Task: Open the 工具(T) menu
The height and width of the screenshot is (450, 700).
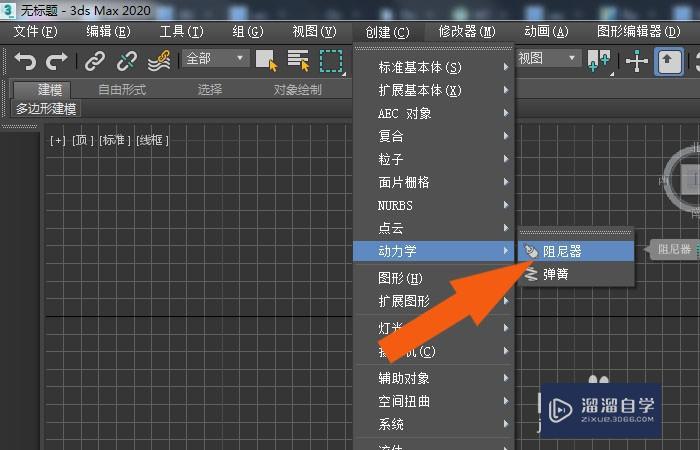Action: click(x=181, y=32)
